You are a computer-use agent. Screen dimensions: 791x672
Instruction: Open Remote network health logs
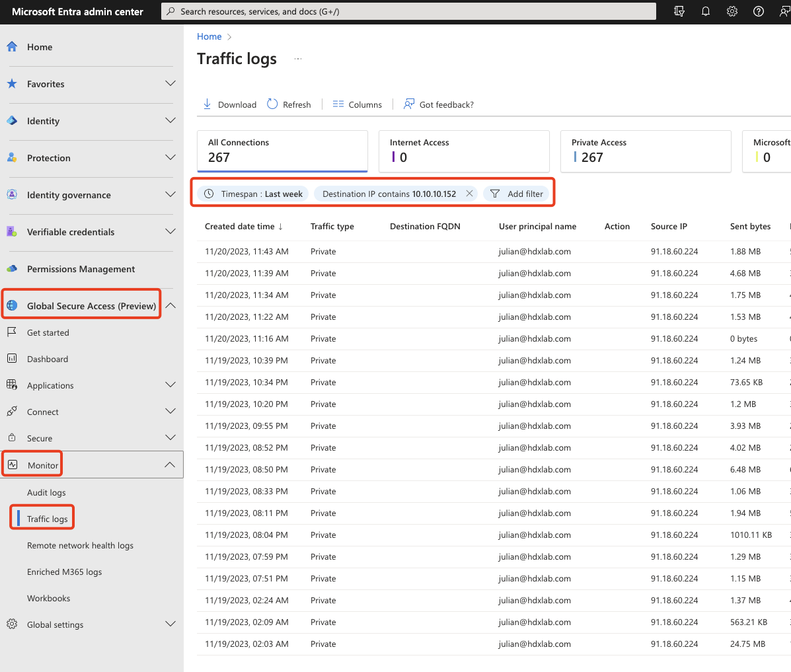click(79, 545)
